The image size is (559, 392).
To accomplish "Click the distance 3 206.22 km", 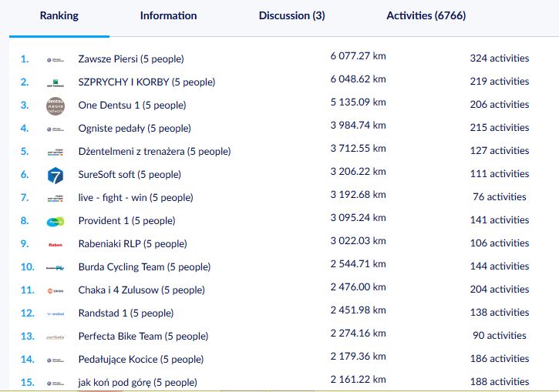I will [x=358, y=172].
